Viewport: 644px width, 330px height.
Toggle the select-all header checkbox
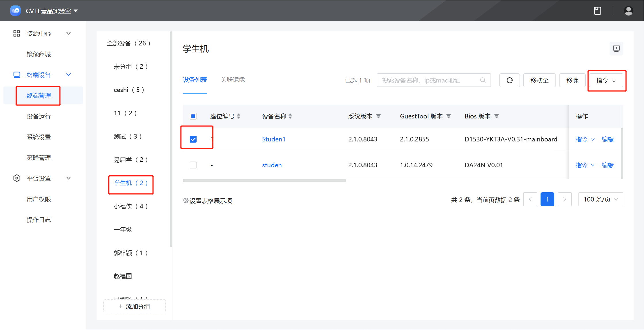(x=193, y=116)
